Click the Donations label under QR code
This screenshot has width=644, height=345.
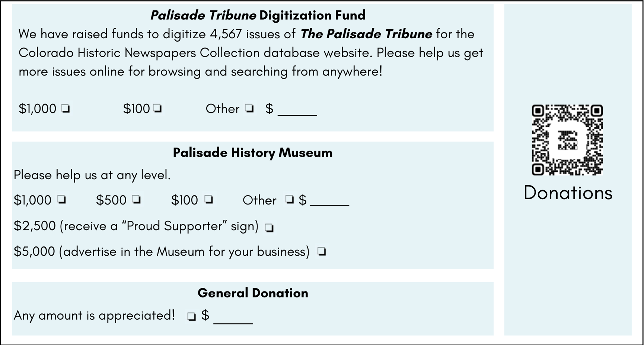coord(568,193)
